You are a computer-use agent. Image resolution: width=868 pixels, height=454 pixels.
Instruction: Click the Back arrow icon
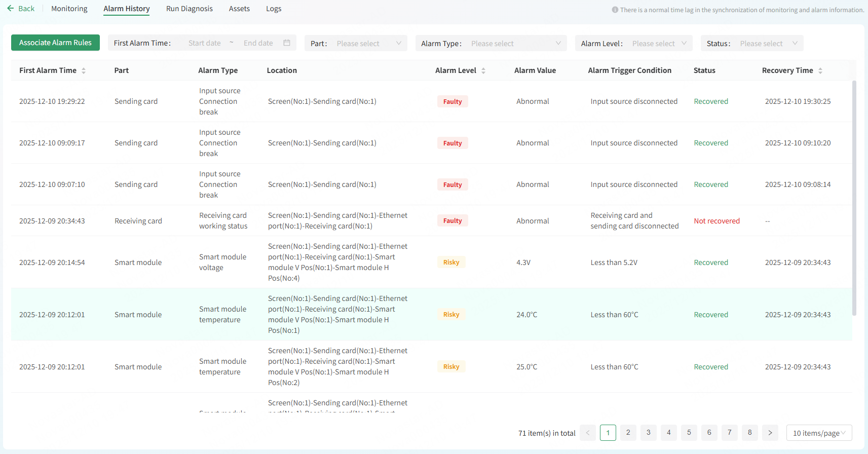point(11,9)
